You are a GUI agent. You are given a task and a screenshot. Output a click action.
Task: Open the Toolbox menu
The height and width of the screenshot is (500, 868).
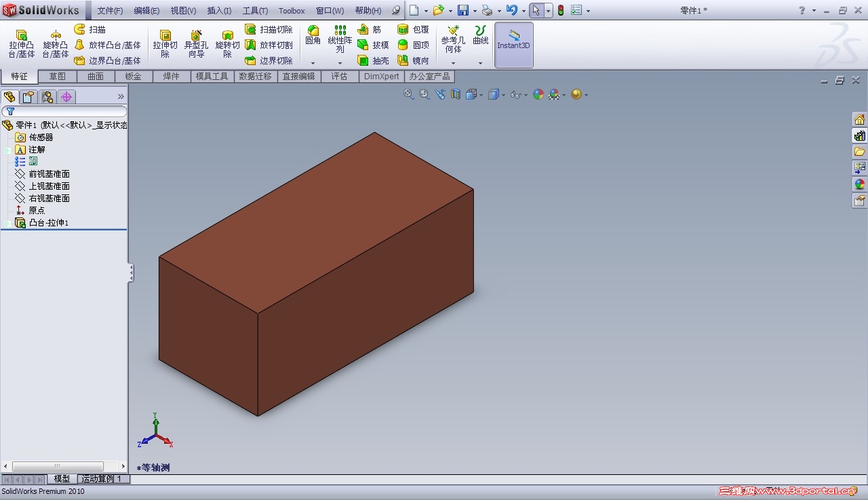292,11
